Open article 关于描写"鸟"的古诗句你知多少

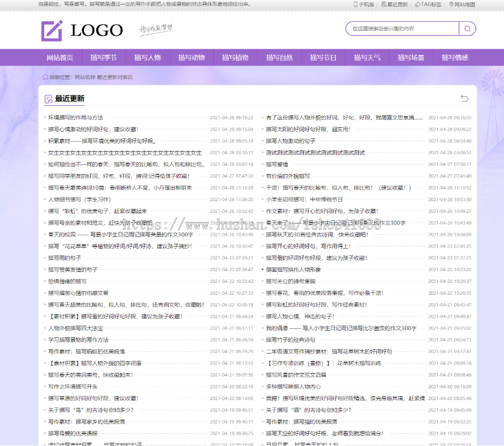coord(91,410)
